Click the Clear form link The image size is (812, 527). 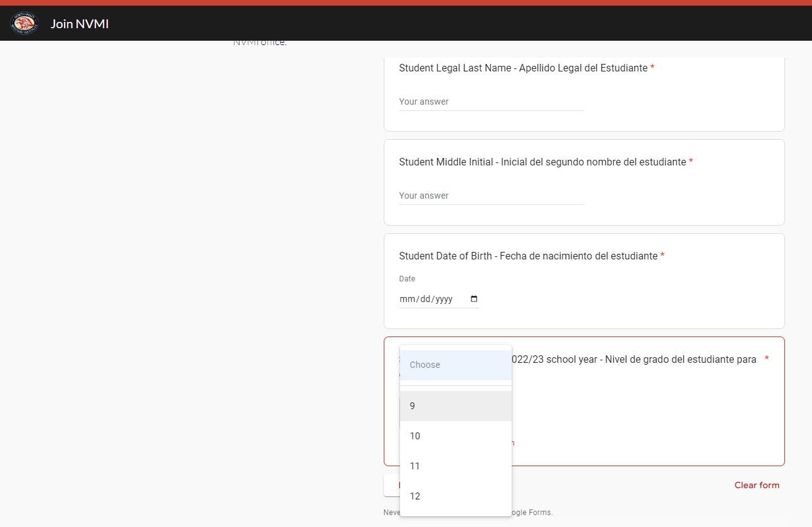tap(757, 485)
